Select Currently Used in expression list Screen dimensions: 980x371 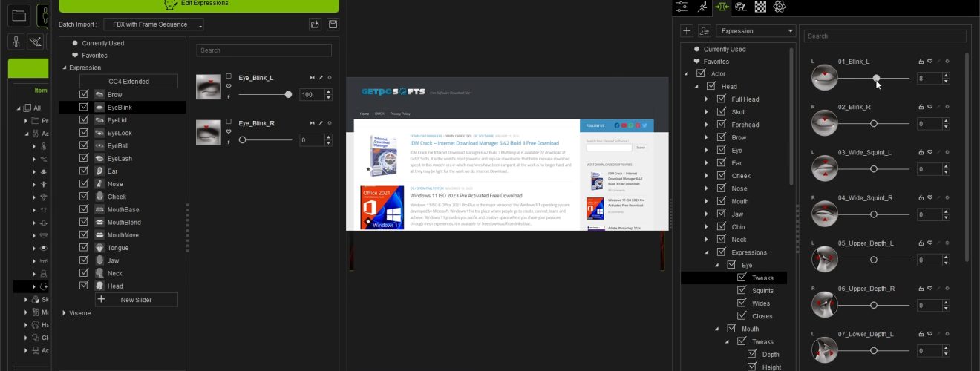point(103,43)
